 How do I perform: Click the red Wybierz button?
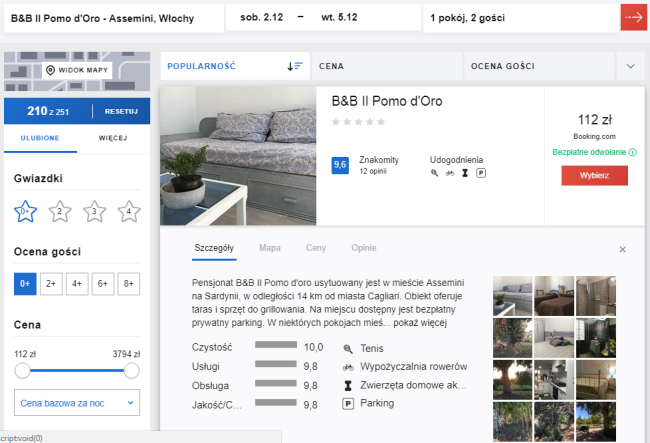pyautogui.click(x=594, y=175)
